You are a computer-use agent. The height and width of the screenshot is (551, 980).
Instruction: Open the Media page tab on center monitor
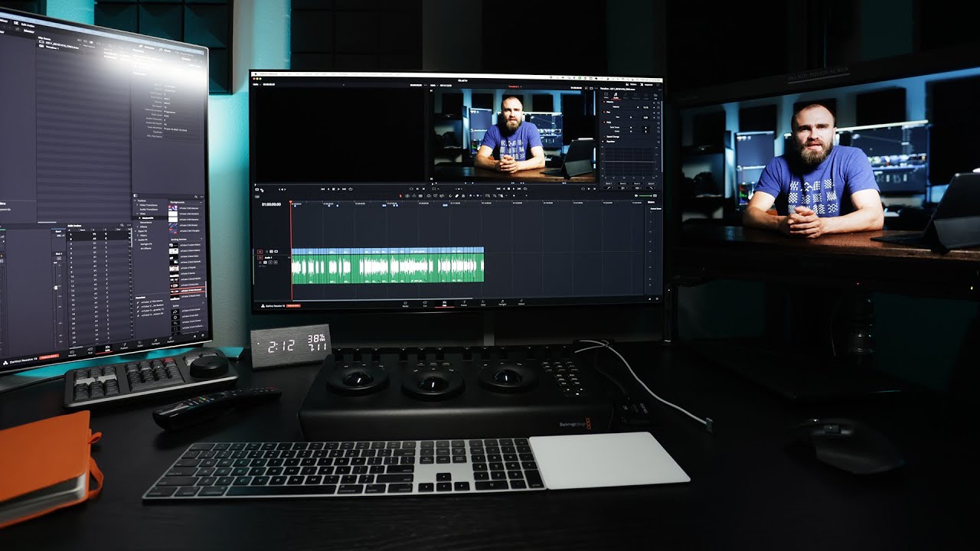point(406,305)
